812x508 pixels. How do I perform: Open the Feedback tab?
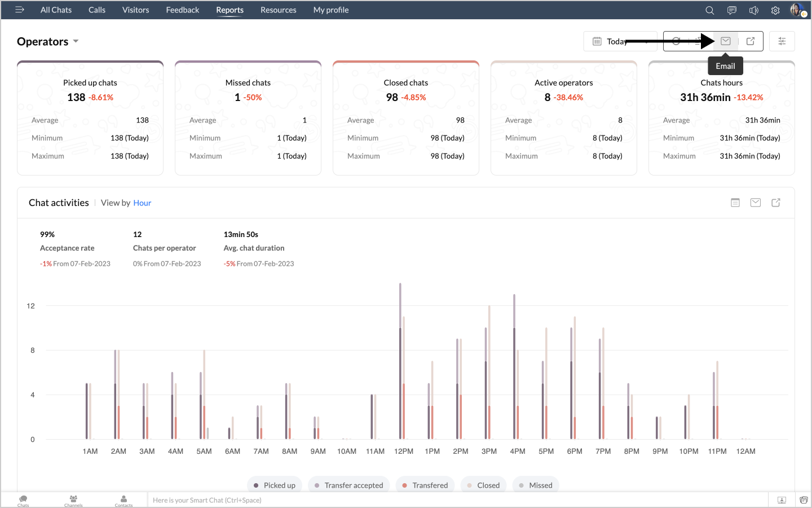pyautogui.click(x=182, y=10)
